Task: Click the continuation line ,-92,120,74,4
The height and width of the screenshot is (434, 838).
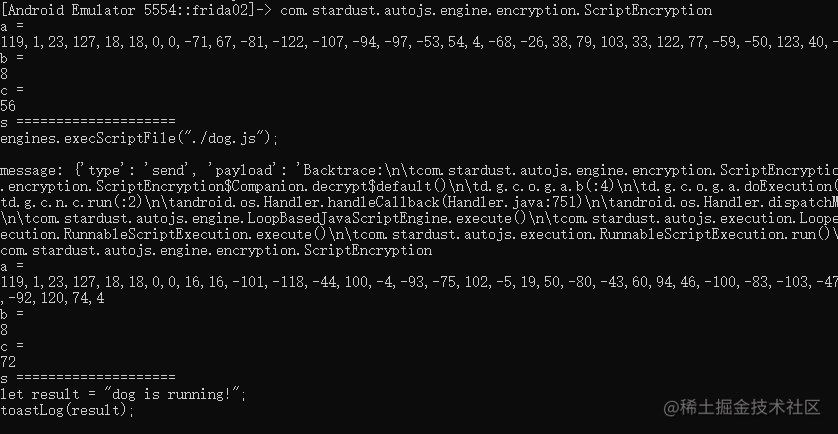Action: click(x=52, y=298)
